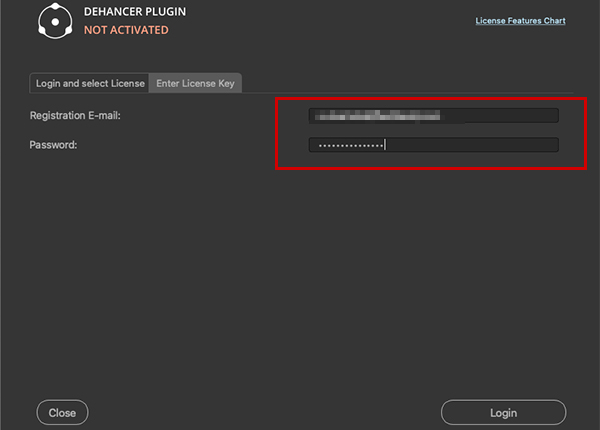Focus the Registration E-mail input field

coord(434,116)
